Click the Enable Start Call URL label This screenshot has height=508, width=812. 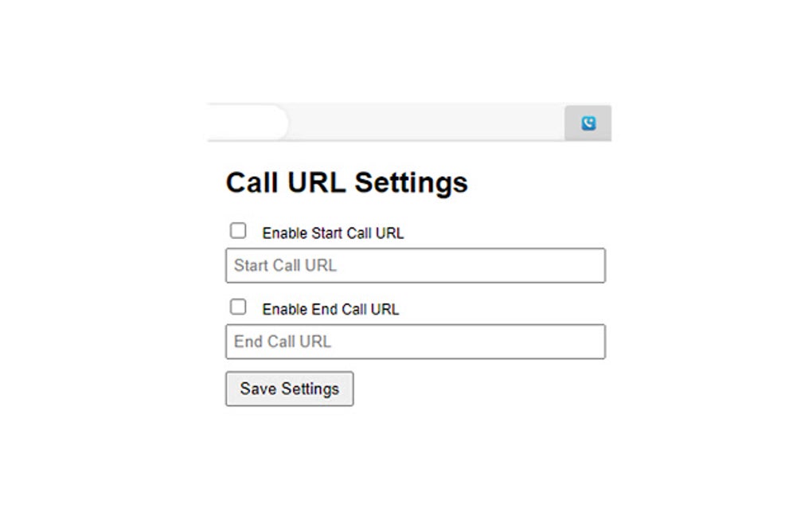pyautogui.click(x=332, y=233)
